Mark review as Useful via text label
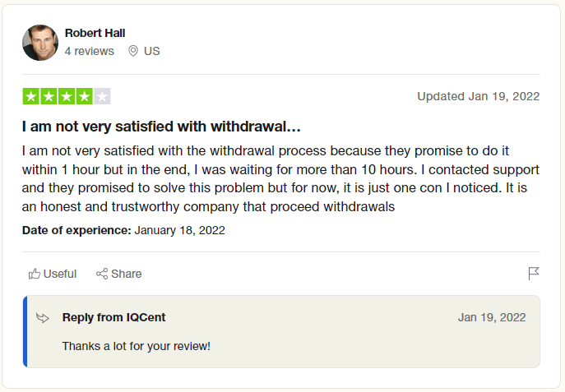 60,274
